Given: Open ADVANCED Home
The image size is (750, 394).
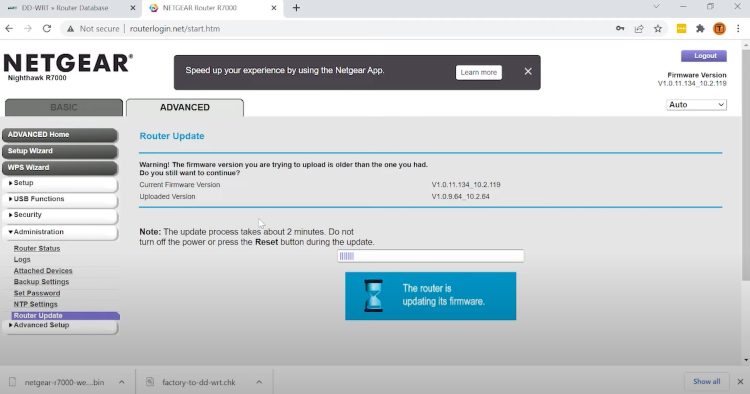Looking at the screenshot, I should [60, 135].
